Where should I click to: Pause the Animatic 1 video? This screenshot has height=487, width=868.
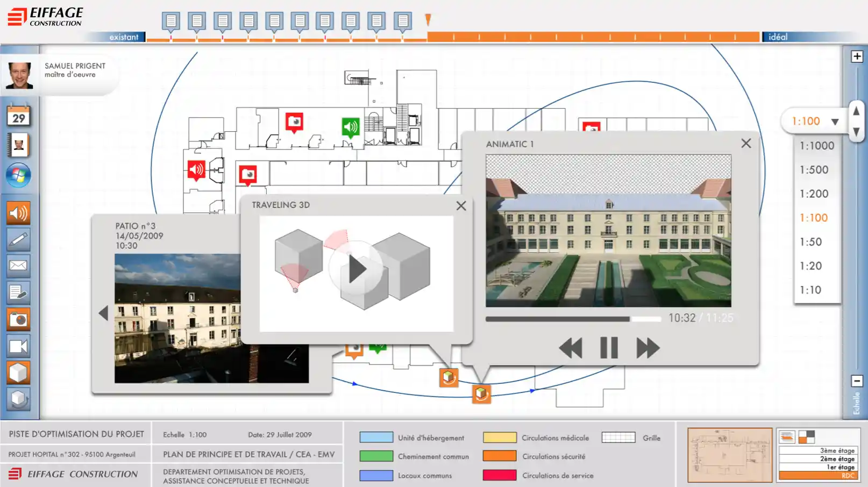609,348
